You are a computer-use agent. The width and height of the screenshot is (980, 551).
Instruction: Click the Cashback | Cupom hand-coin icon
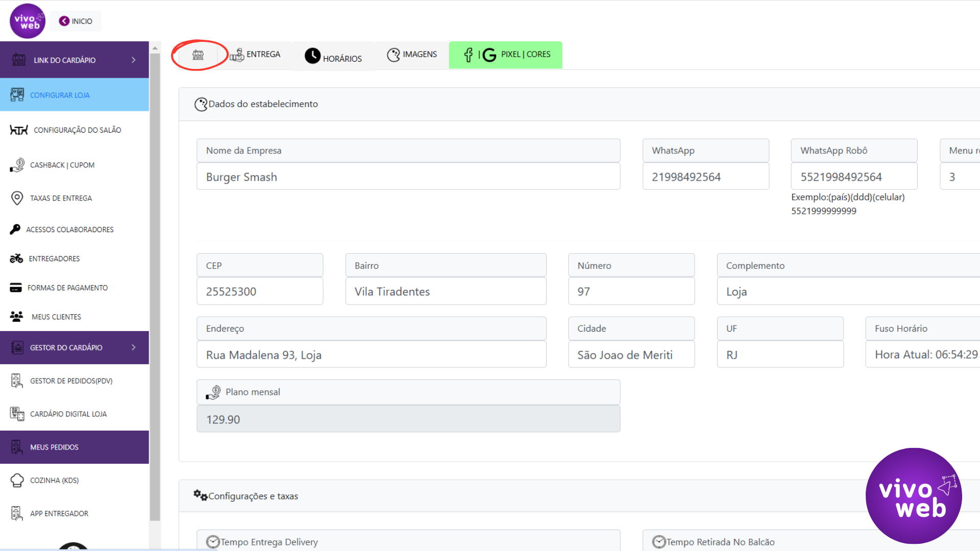[17, 165]
